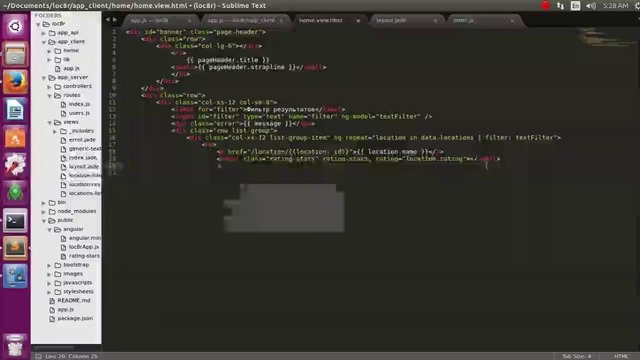Open Ubuntu Software Center icon
This screenshot has width=640, height=360.
(x=15, y=138)
